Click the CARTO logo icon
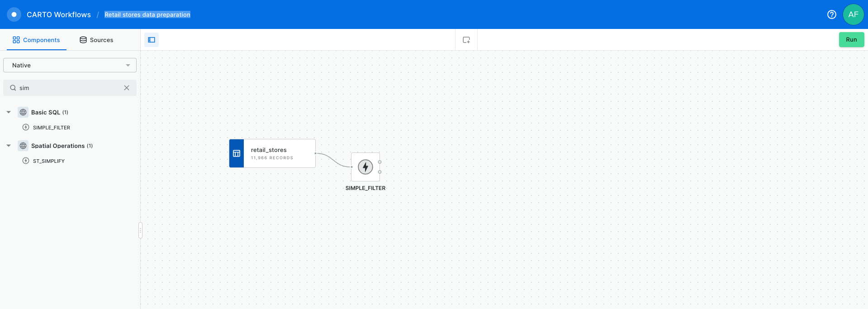This screenshot has height=309, width=868. click(x=14, y=14)
